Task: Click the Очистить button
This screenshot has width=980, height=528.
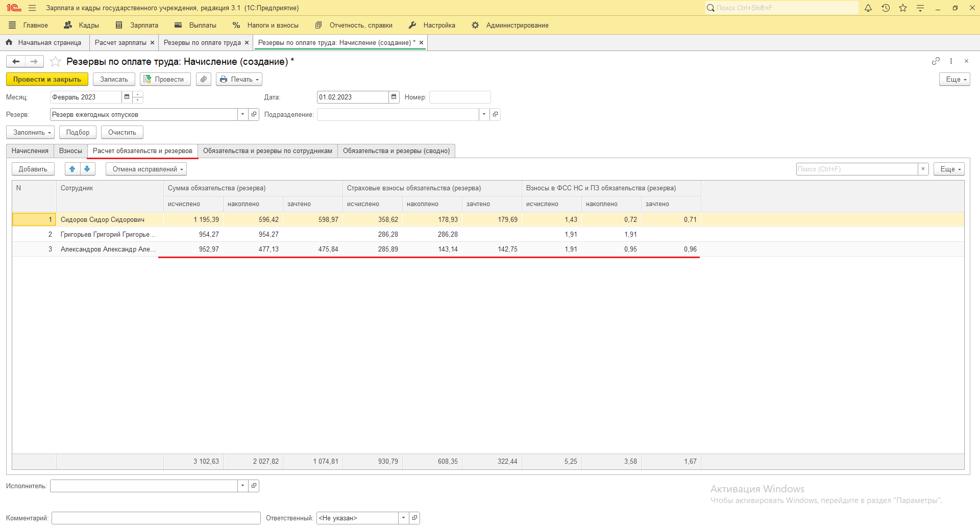Action: click(x=122, y=133)
